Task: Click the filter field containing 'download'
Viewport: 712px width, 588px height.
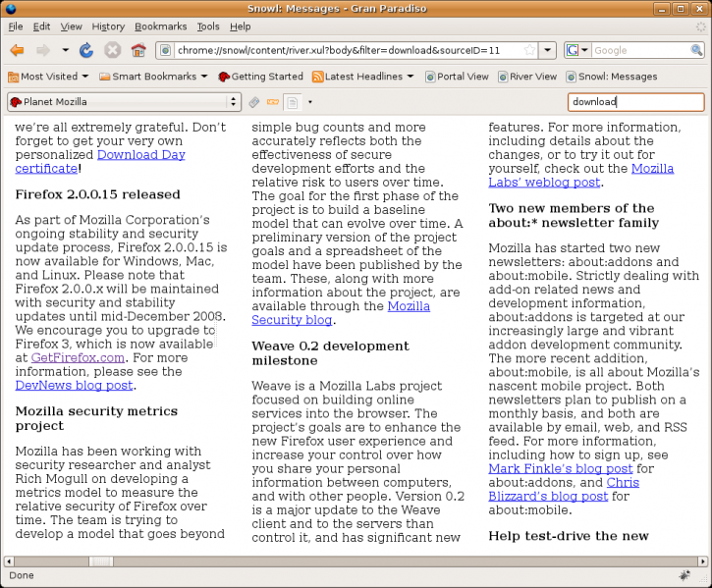Action: click(635, 102)
